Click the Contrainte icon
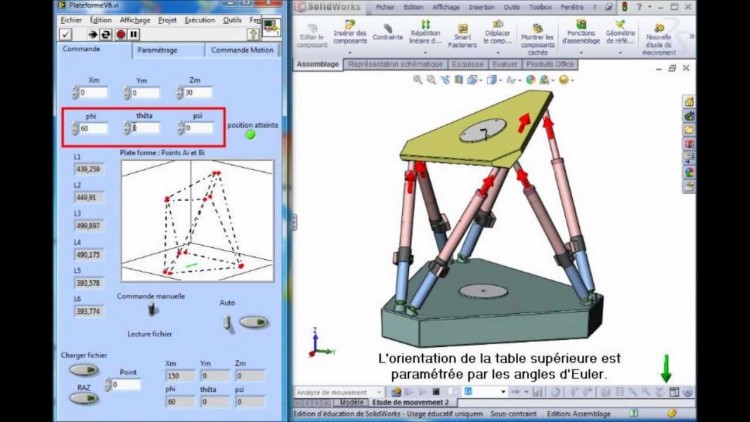The height and width of the screenshot is (422, 750). pyautogui.click(x=388, y=28)
